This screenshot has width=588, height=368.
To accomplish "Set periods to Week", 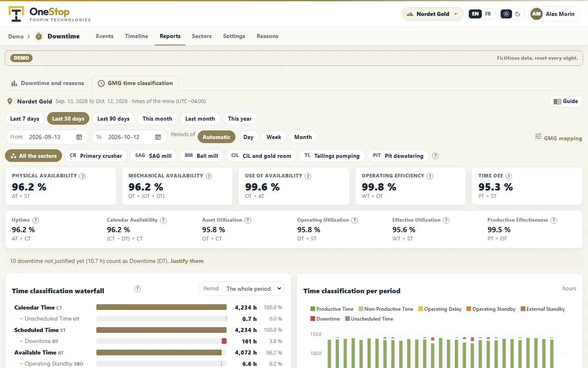I will (274, 137).
